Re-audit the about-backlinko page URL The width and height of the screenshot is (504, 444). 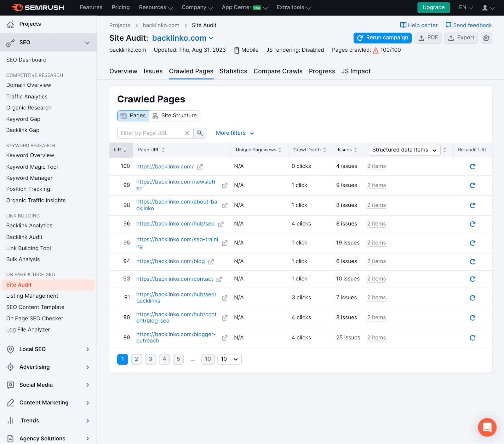472,205
